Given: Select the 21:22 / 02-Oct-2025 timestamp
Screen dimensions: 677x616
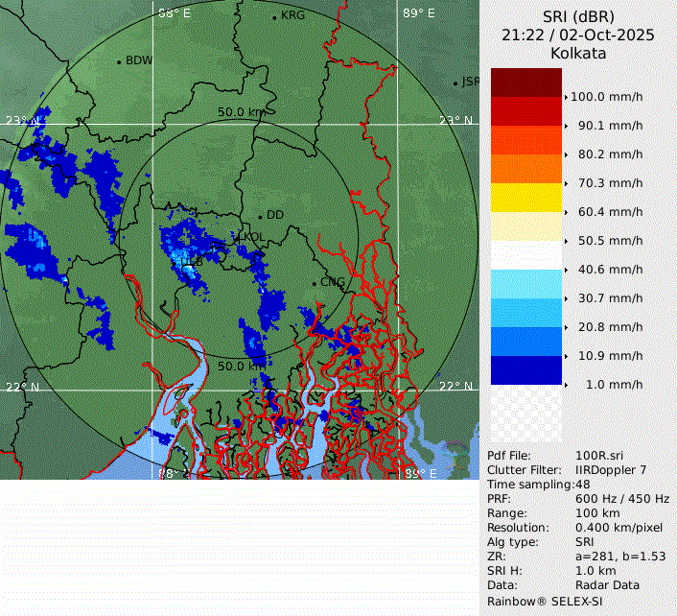Looking at the screenshot, I should pyautogui.click(x=577, y=35).
